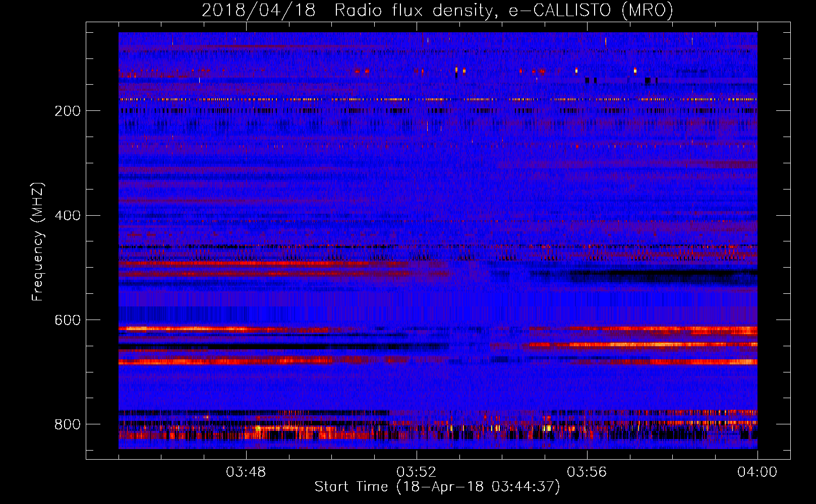Click the 'Frequency (MHZ)' axis label

(x=38, y=242)
